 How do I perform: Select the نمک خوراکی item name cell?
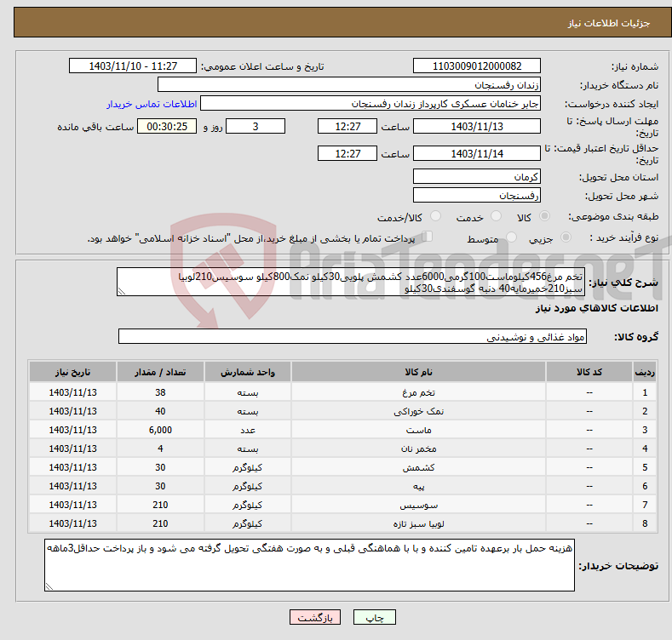click(x=419, y=411)
